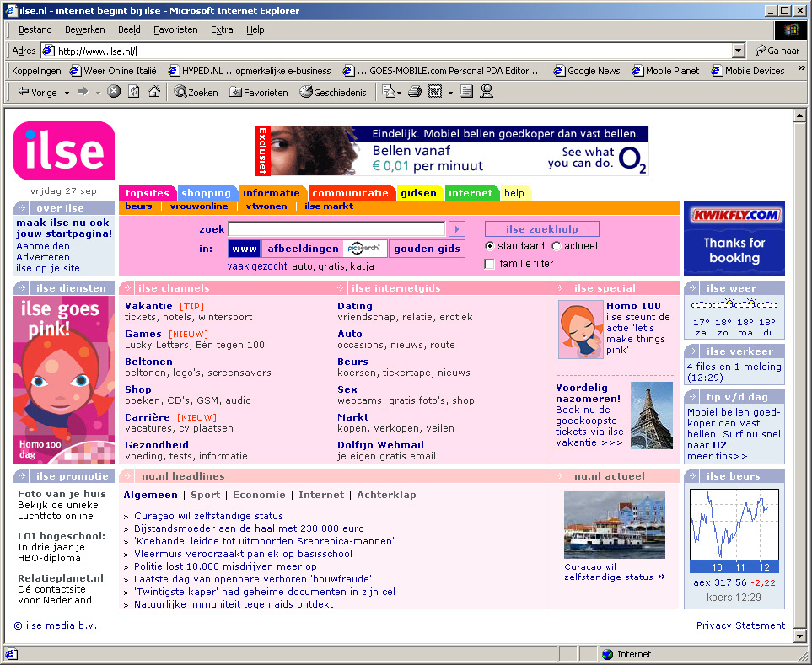Open the Zoeken search pane
Screen dimensions: 812x665
tap(196, 92)
